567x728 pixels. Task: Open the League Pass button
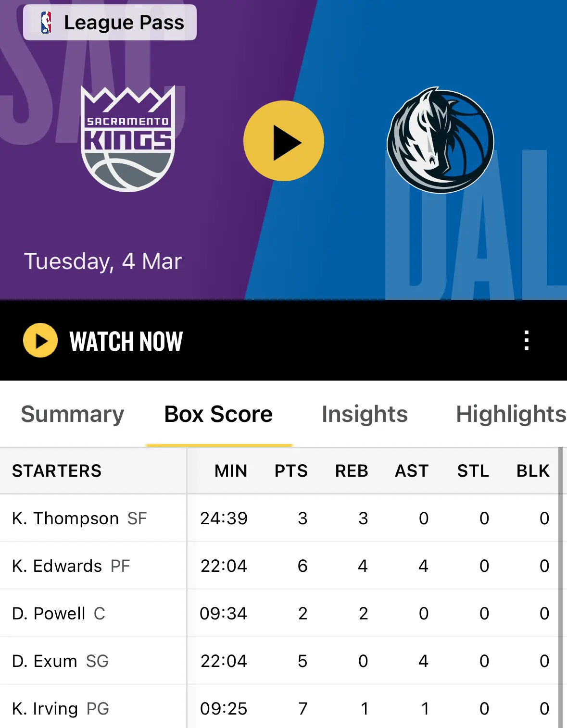(110, 23)
